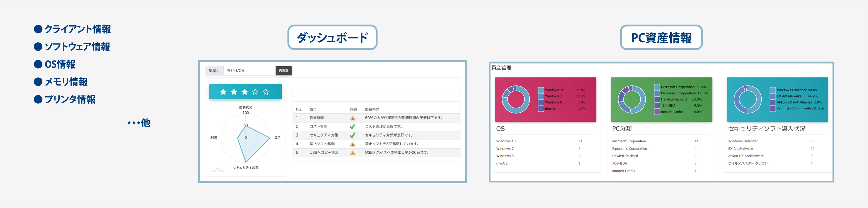Click the first filled star in the rating bar
This screenshot has width=868, height=208.
(223, 92)
